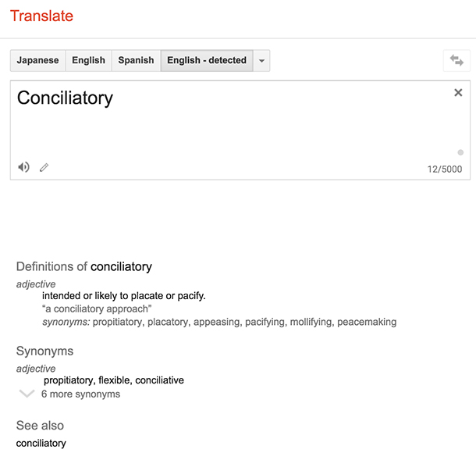
Task: Open the conciliatory entry under See also
Action: point(41,444)
